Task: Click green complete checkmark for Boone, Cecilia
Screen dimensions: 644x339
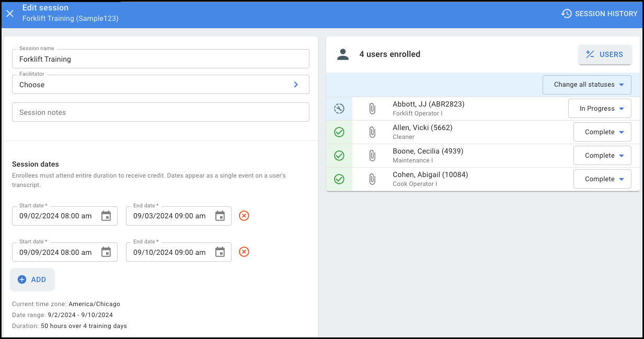Action: pos(339,156)
